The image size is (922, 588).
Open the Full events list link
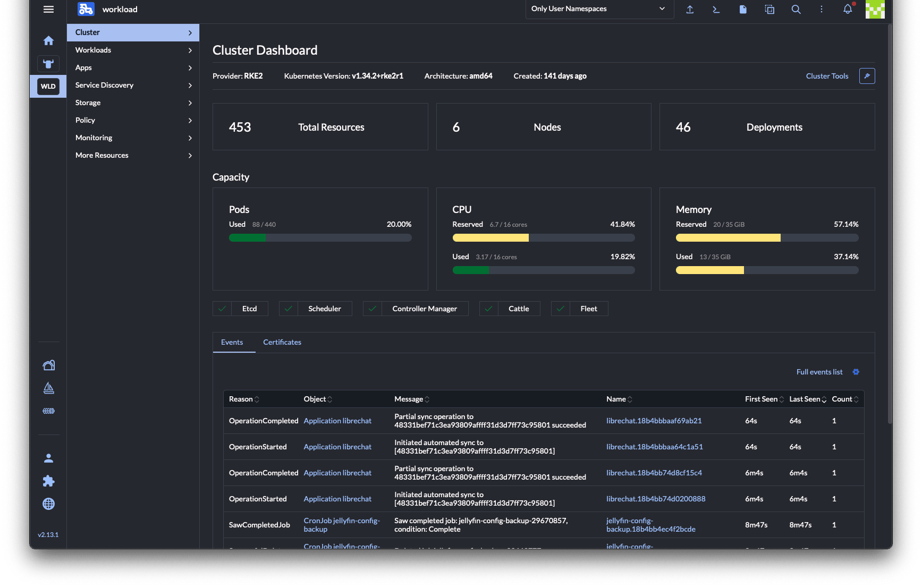pos(819,372)
